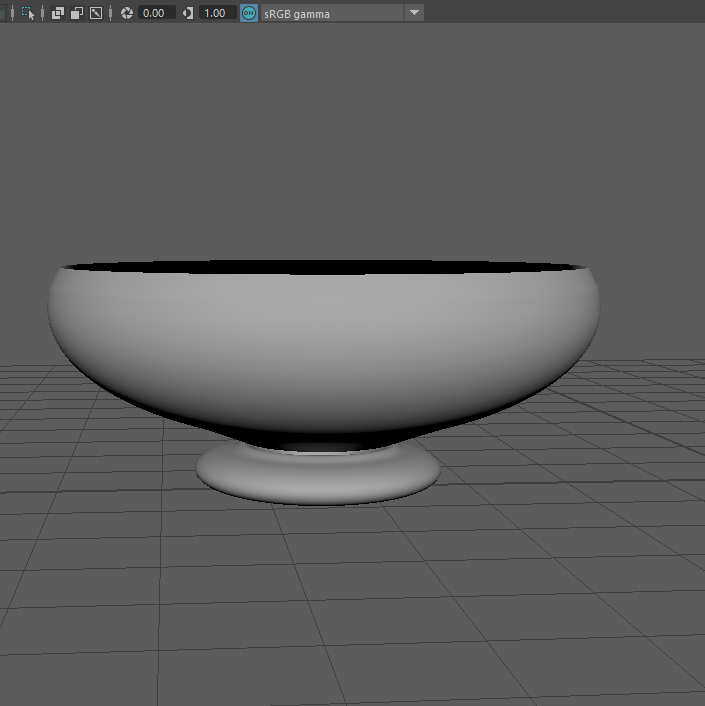Viewport: 705px width, 706px height.
Task: Collapse toolbar group handle before Isolate Select
Action: (x=12, y=13)
